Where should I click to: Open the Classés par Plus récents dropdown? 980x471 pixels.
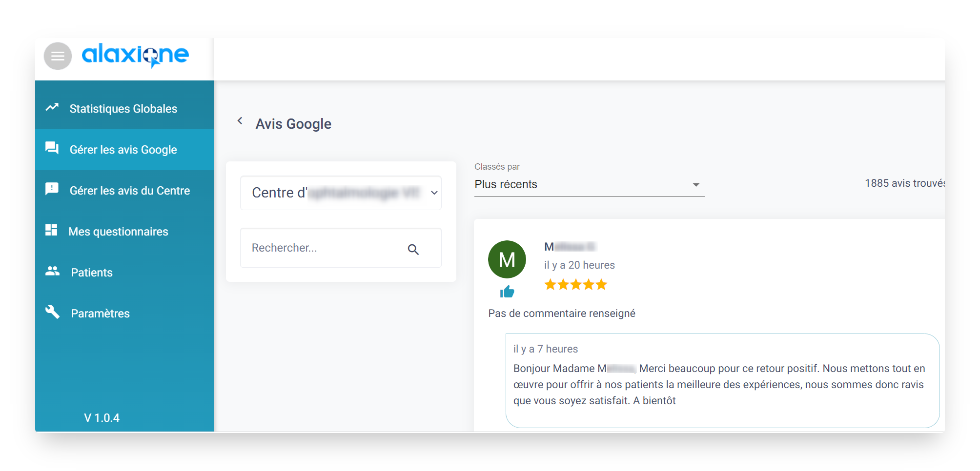tap(589, 185)
